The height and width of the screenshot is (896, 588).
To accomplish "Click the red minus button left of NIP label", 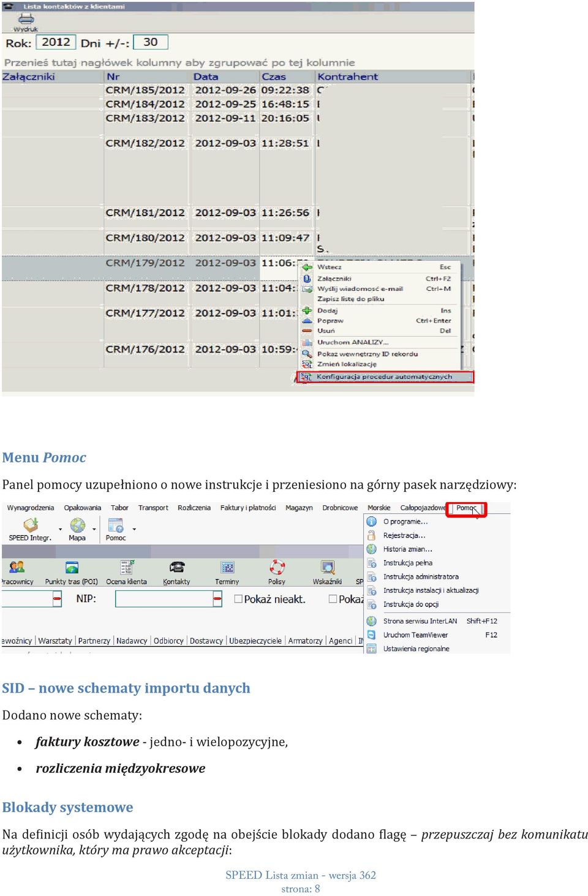I will coord(57,599).
